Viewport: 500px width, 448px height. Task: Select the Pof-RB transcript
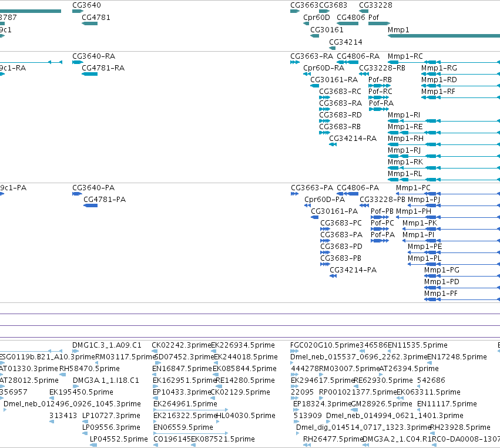380,80
